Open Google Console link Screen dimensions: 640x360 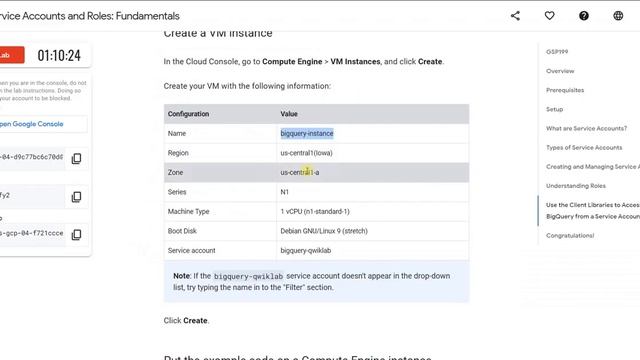click(x=31, y=124)
